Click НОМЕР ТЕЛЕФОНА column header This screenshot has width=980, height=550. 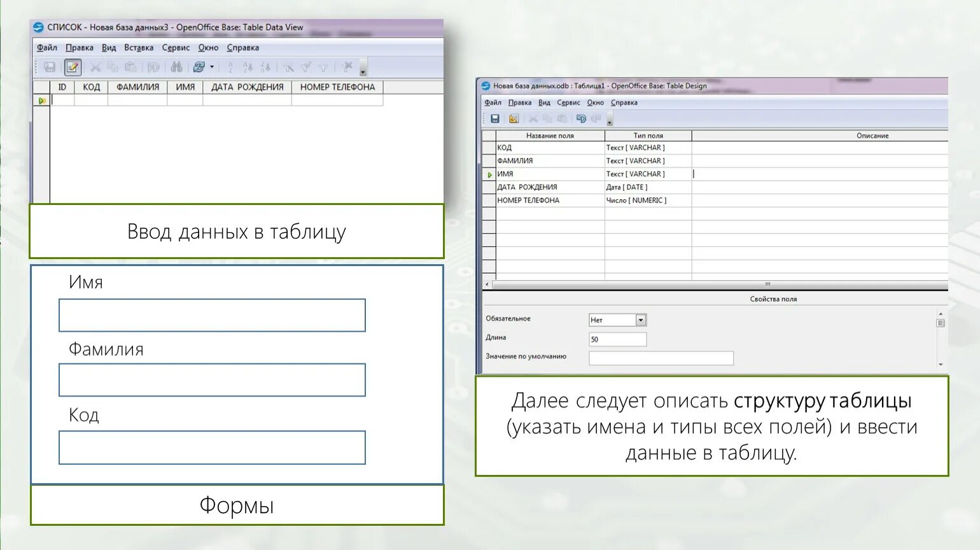(337, 87)
